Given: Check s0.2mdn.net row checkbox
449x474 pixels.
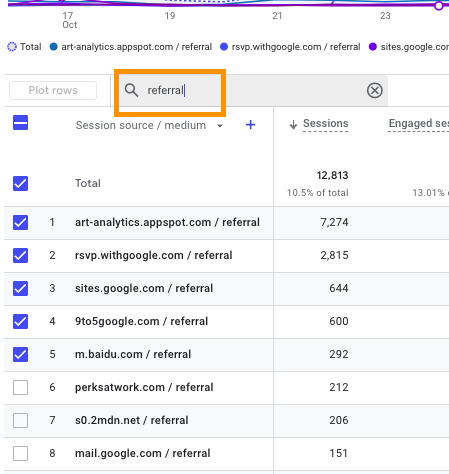Looking at the screenshot, I should pyautogui.click(x=20, y=420).
